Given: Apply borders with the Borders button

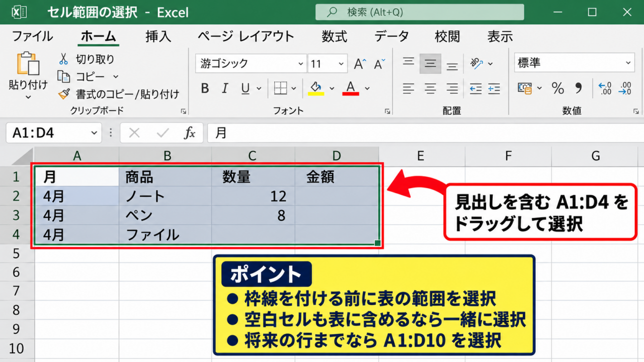Looking at the screenshot, I should (280, 88).
